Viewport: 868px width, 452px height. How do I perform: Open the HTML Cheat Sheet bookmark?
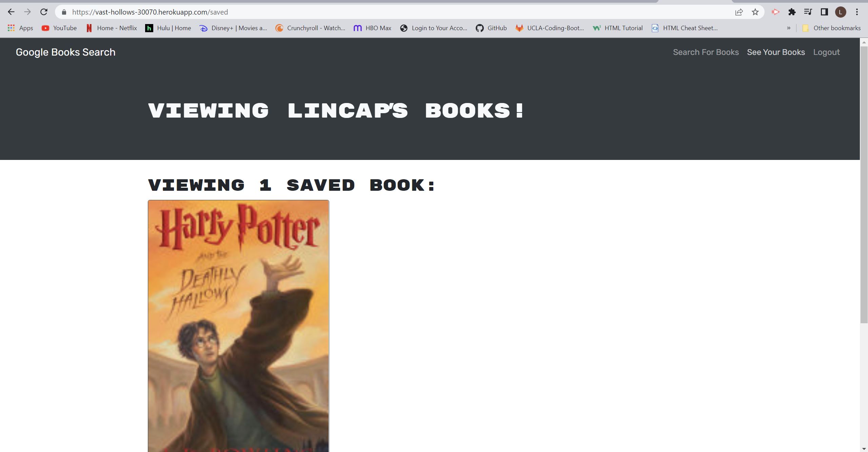685,28
